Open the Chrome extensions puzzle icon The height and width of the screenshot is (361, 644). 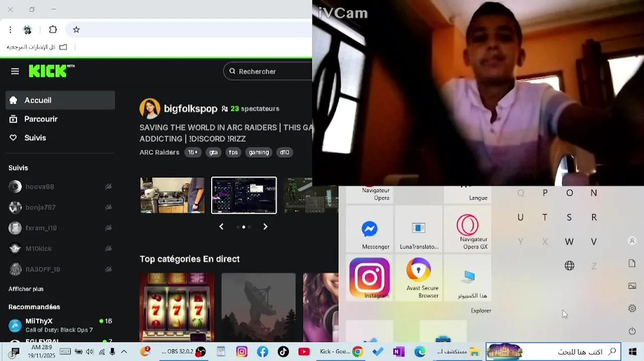coord(53,30)
